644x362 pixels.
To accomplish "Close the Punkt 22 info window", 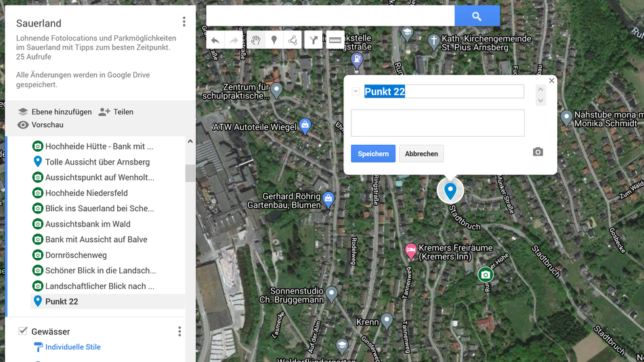I will coord(552,81).
